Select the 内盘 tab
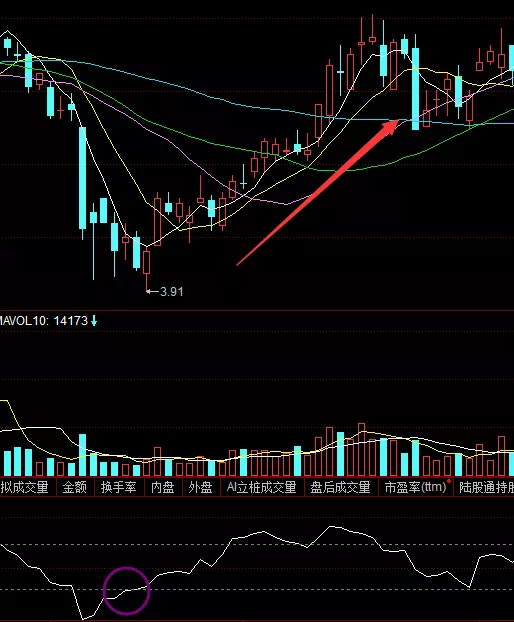This screenshot has width=514, height=622. pos(163,487)
